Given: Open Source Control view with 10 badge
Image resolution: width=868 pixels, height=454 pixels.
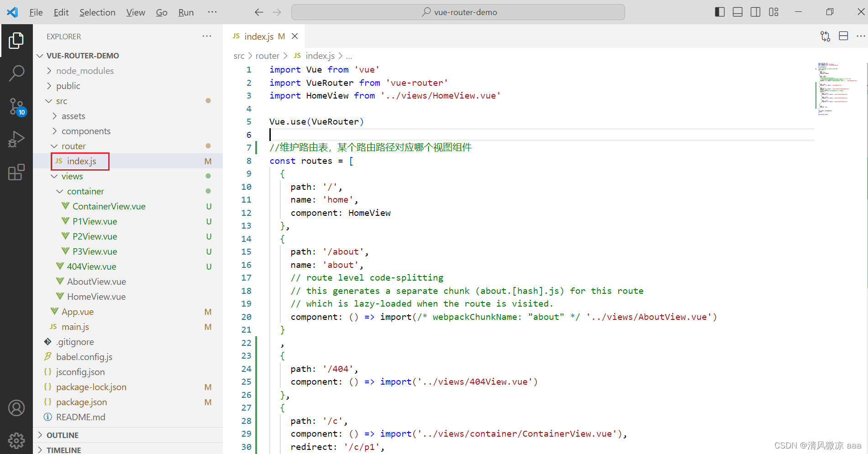Looking at the screenshot, I should coord(16,106).
